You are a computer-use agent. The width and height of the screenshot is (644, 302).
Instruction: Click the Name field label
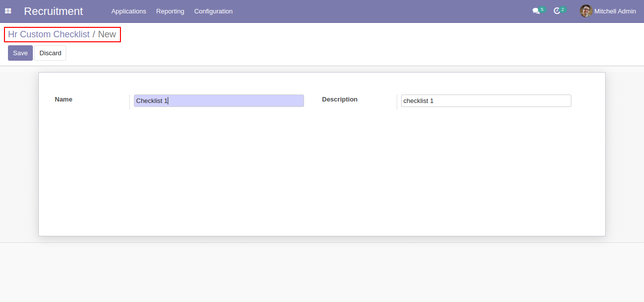click(64, 100)
